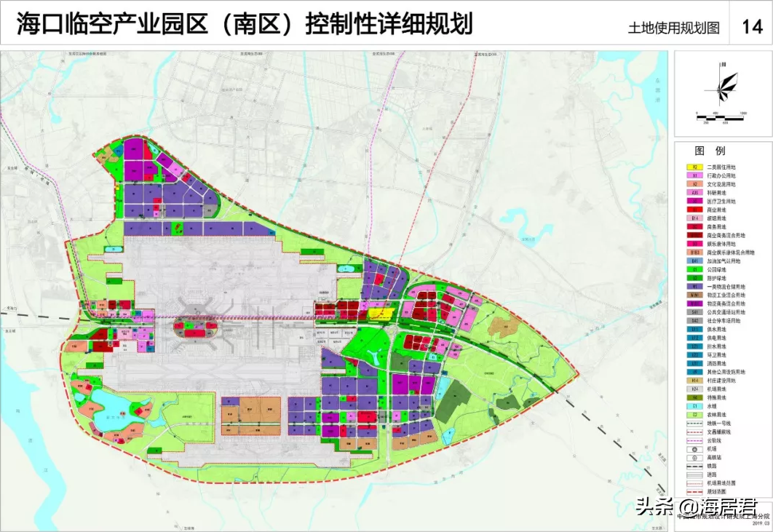Select the purple W1 一类物流仓储用地 swatch

pos(694,287)
